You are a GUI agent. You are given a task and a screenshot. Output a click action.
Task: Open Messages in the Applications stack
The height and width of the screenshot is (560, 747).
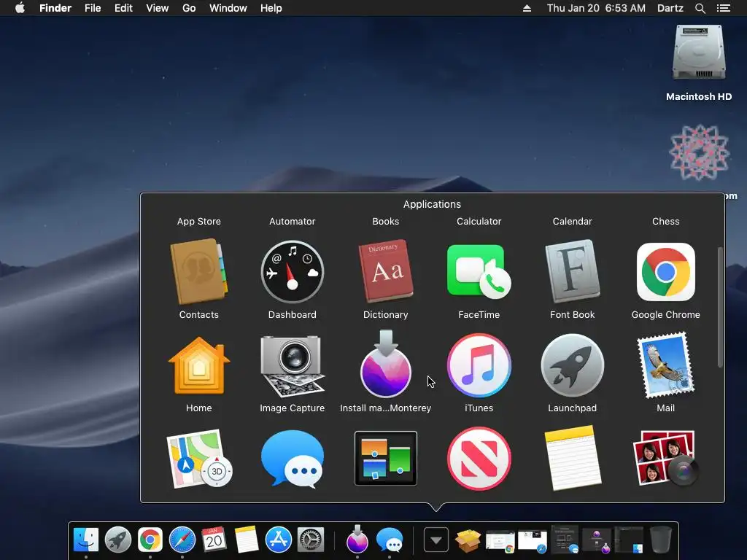[x=292, y=459]
